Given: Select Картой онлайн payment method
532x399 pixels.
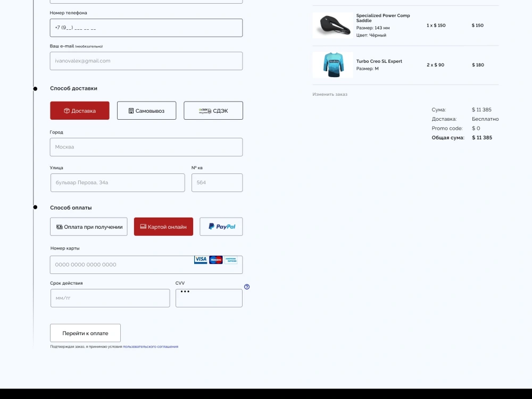Looking at the screenshot, I should [x=163, y=227].
